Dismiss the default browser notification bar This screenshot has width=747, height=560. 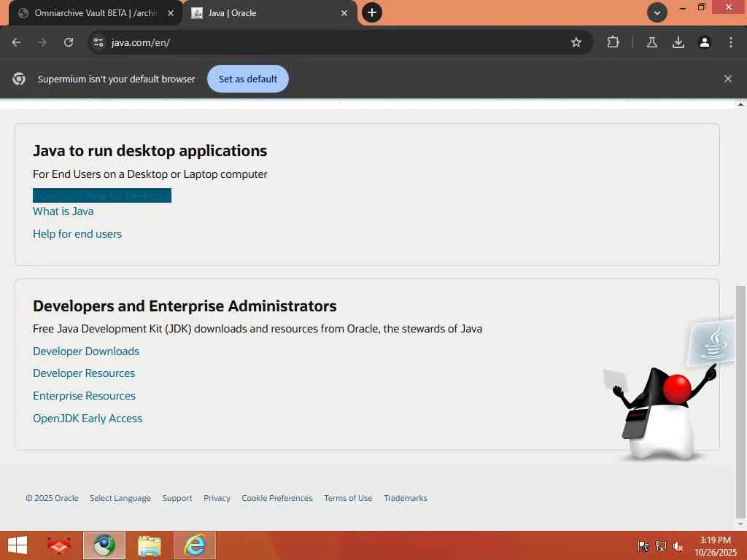click(728, 79)
